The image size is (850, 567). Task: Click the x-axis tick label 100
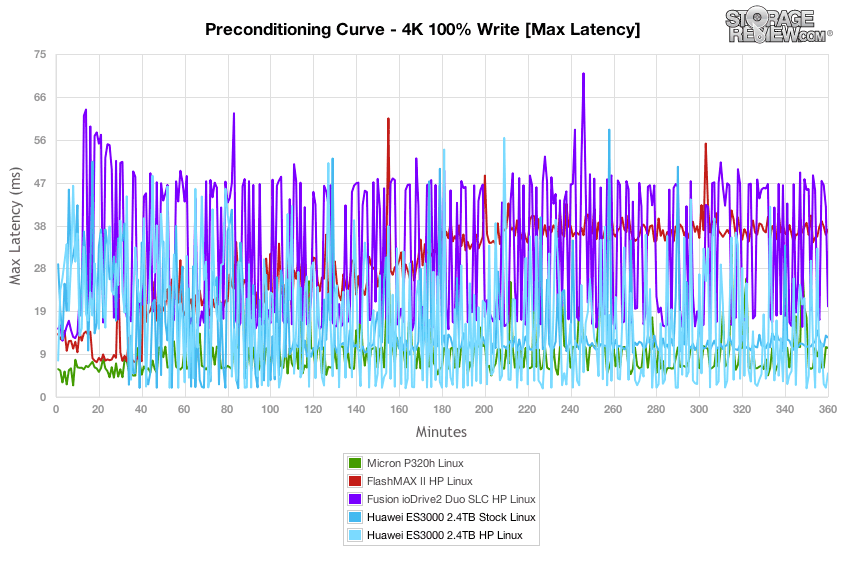tap(270, 409)
